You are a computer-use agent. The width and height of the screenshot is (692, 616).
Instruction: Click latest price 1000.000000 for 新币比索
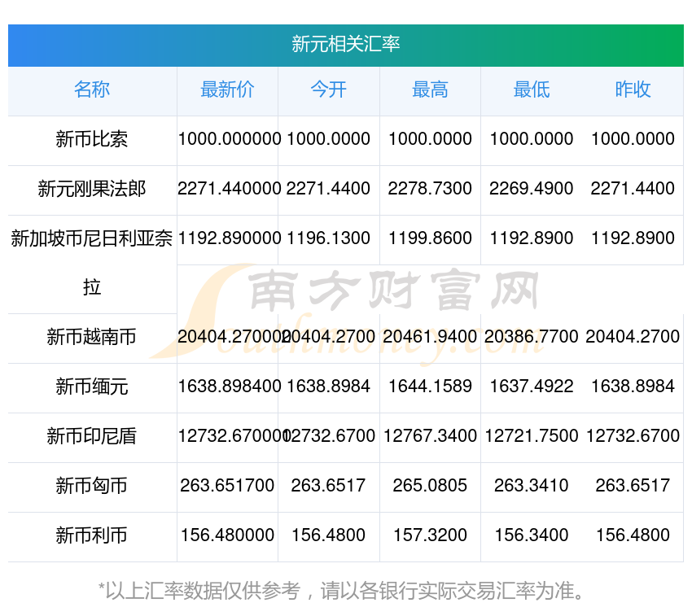click(230, 139)
